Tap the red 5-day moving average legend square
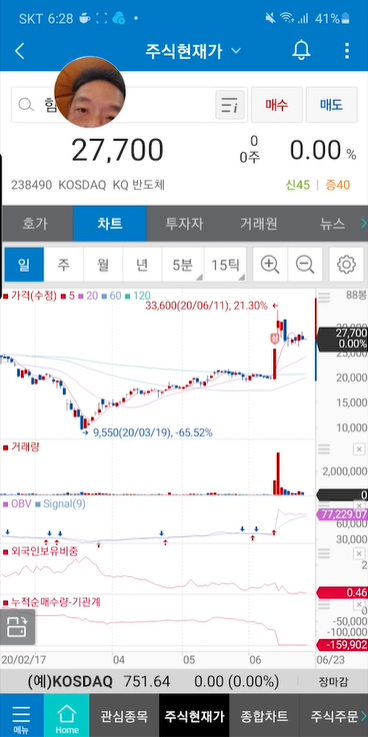This screenshot has width=368, height=737. tap(63, 296)
